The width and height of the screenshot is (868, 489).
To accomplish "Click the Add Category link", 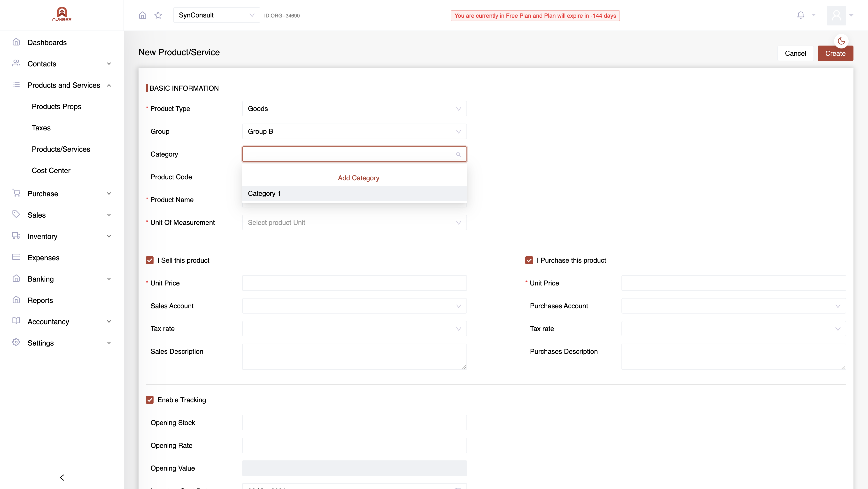I will (x=355, y=178).
